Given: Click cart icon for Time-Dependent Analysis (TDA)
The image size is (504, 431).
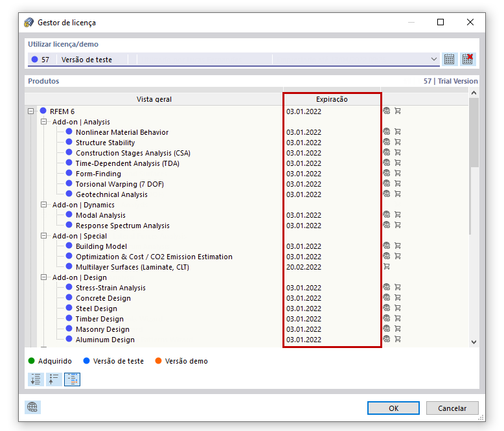Looking at the screenshot, I should click(398, 163).
